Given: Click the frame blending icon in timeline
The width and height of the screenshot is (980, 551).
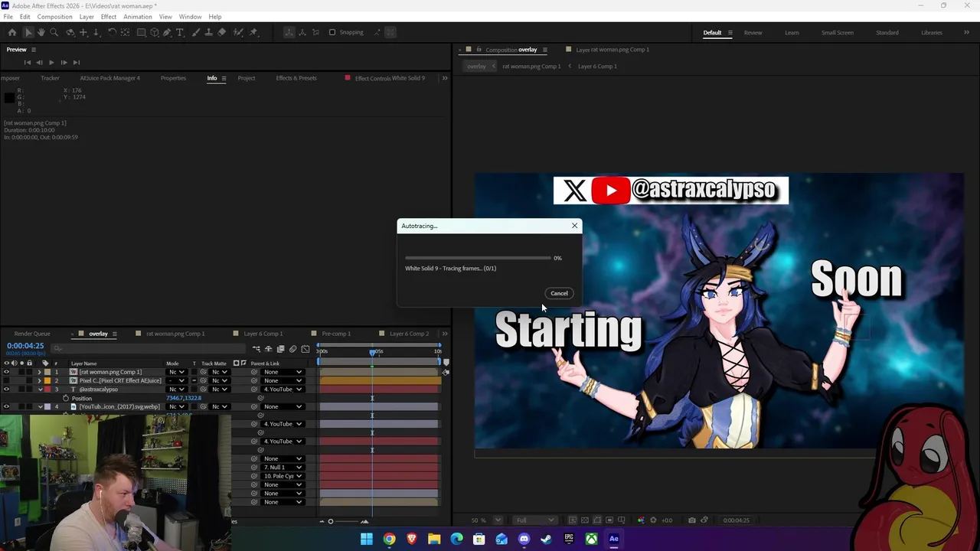Looking at the screenshot, I should pos(280,349).
